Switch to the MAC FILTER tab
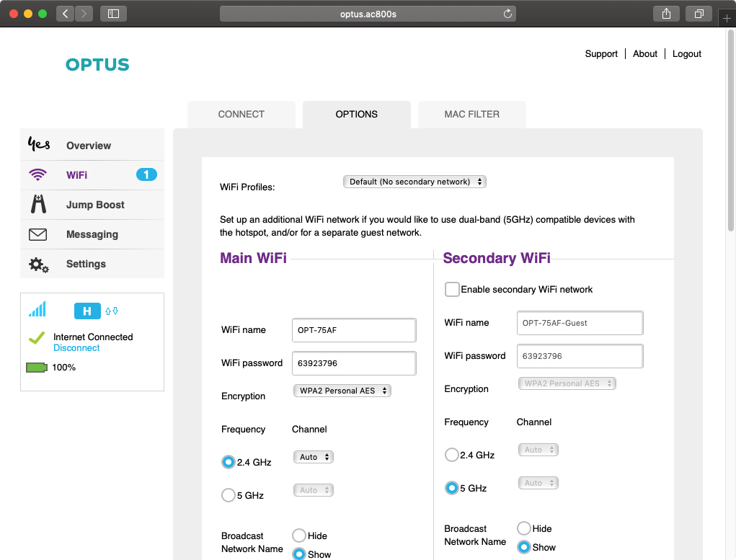This screenshot has width=736, height=560. pyautogui.click(x=471, y=114)
